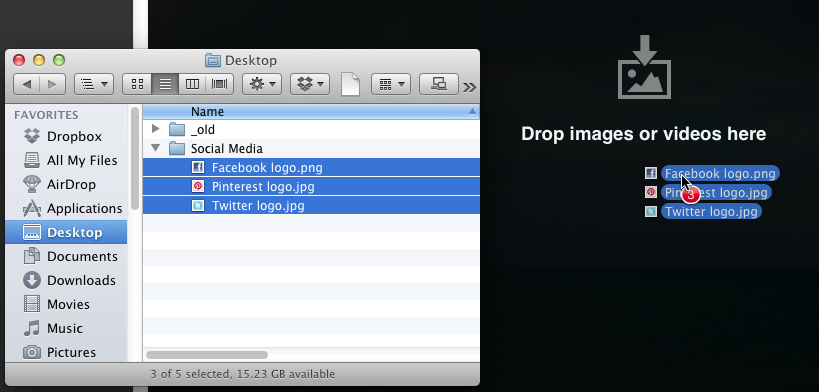Click the Music note icon in sidebar
Screen dimensions: 819x392
[x=32, y=328]
